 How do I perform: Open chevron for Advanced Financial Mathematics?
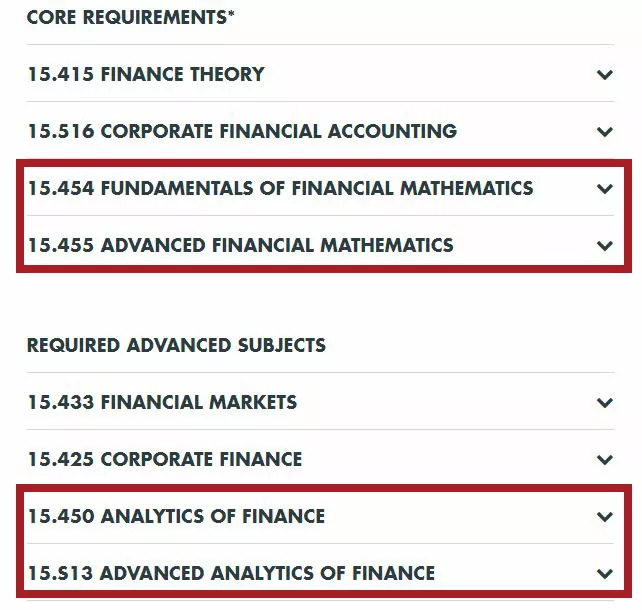[x=604, y=246]
